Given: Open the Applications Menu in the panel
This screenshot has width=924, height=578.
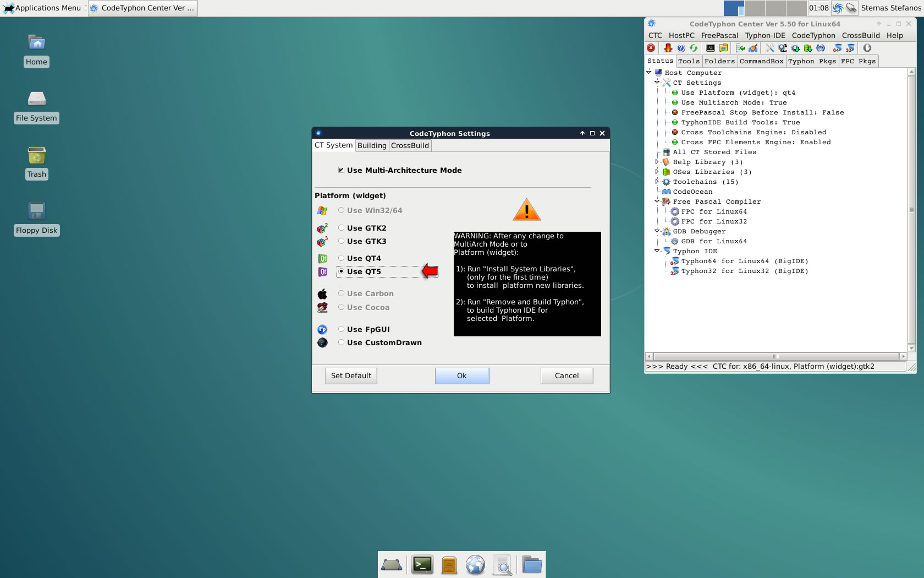Looking at the screenshot, I should pyautogui.click(x=42, y=8).
